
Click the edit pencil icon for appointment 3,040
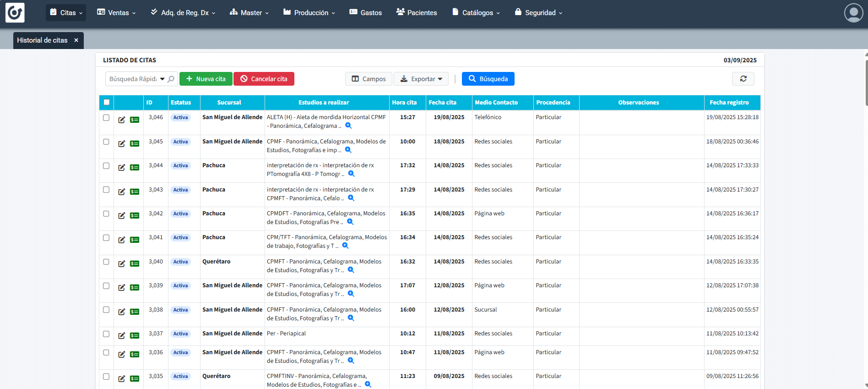pos(121,264)
